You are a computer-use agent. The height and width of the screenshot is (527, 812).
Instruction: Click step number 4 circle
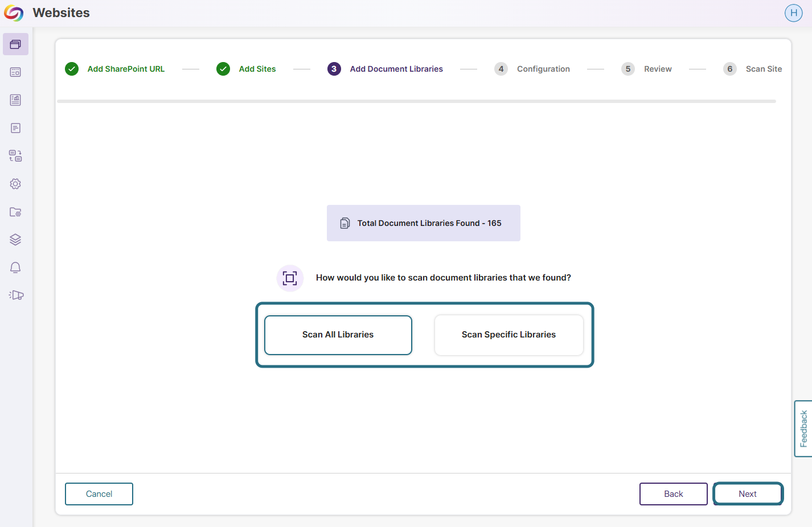(x=501, y=69)
